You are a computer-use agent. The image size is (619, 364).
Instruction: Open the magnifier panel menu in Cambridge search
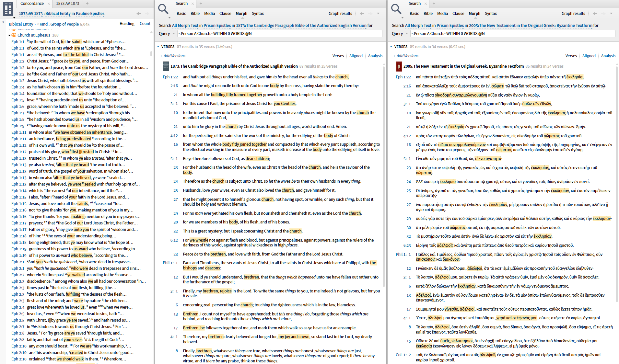(x=164, y=10)
